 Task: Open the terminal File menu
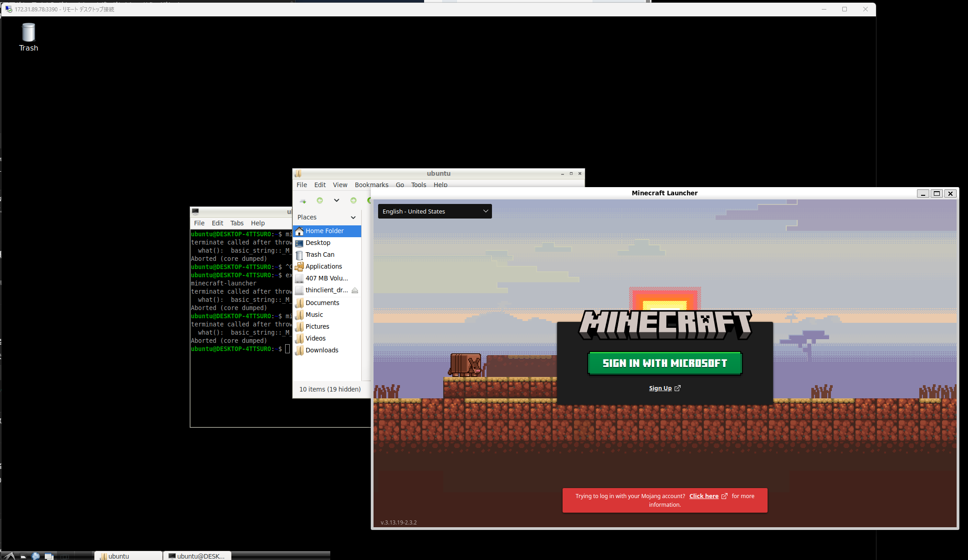coord(199,223)
